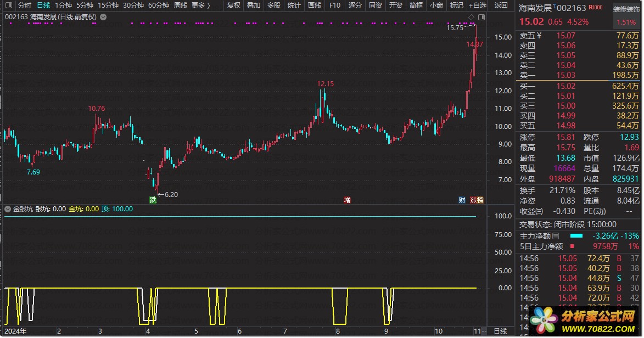Click the blue 财 event marker
This screenshot has width=644, height=338.
point(462,200)
